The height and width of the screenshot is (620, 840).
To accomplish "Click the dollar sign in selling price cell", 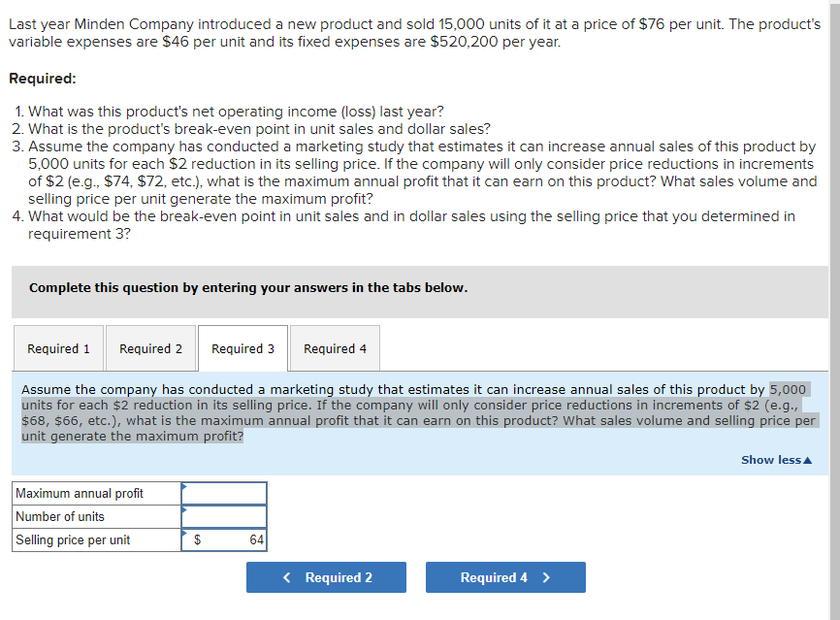I will 198,540.
